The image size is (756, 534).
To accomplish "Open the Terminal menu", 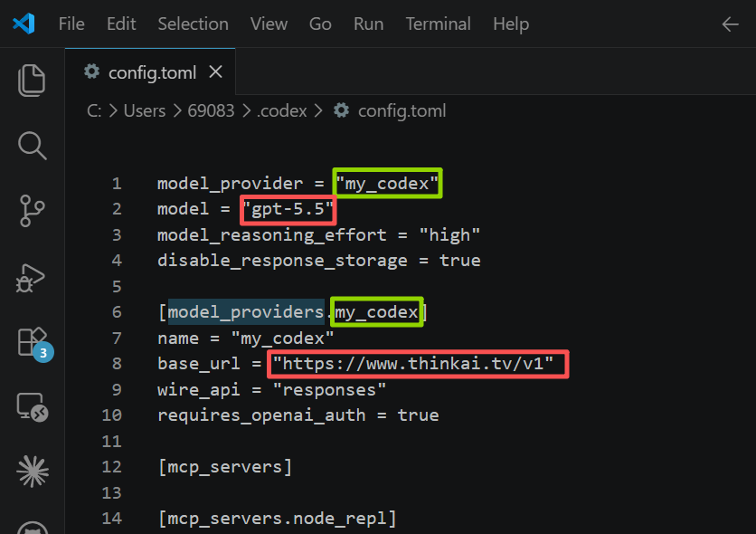I will click(438, 24).
